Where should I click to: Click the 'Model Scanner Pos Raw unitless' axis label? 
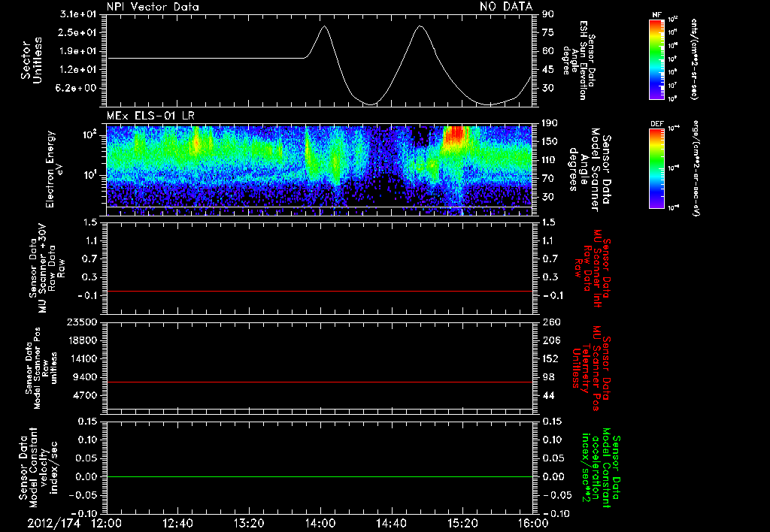(41, 368)
